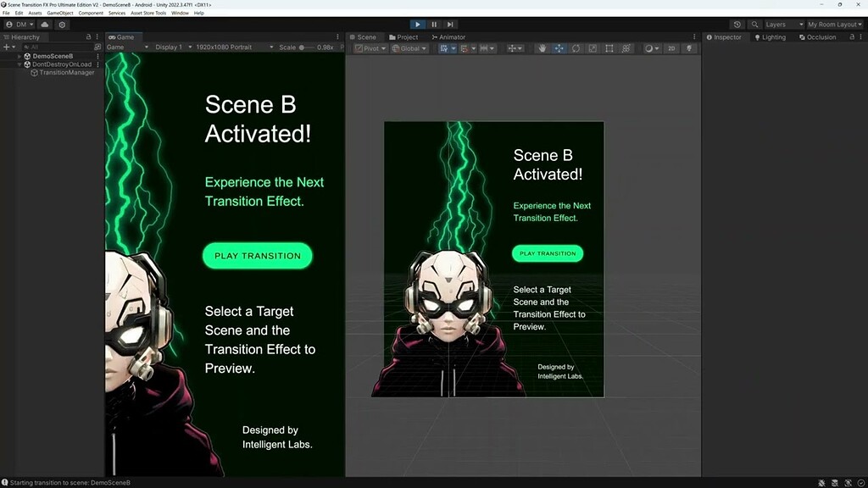Select the Hand pan tool

click(x=542, y=48)
